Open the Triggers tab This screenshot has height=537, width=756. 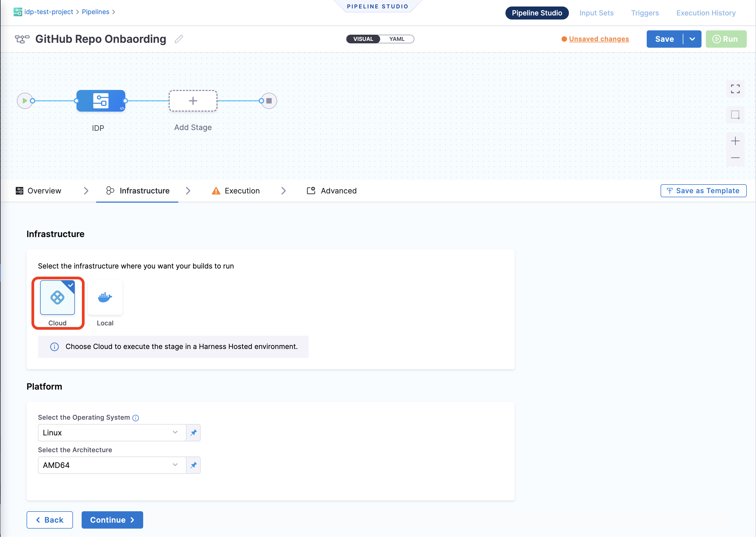[x=645, y=13]
